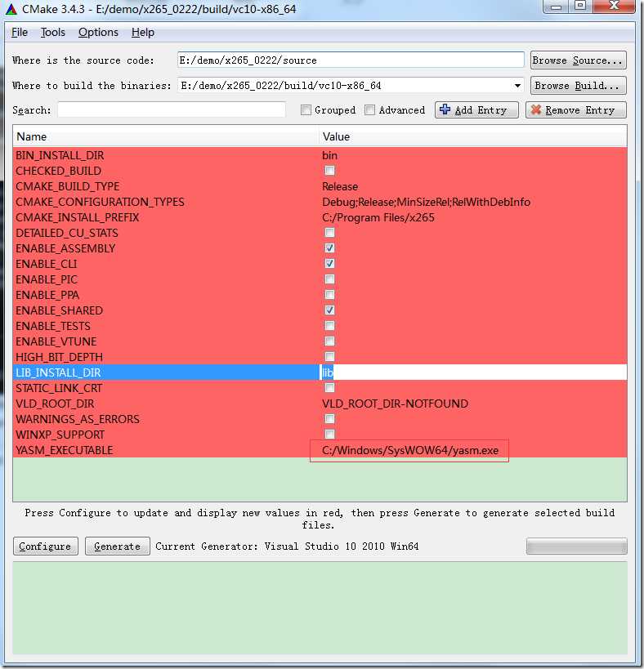This screenshot has width=644, height=669.
Task: Uncheck ENABLE_ASSEMBLY checkbox
Action: click(x=329, y=248)
